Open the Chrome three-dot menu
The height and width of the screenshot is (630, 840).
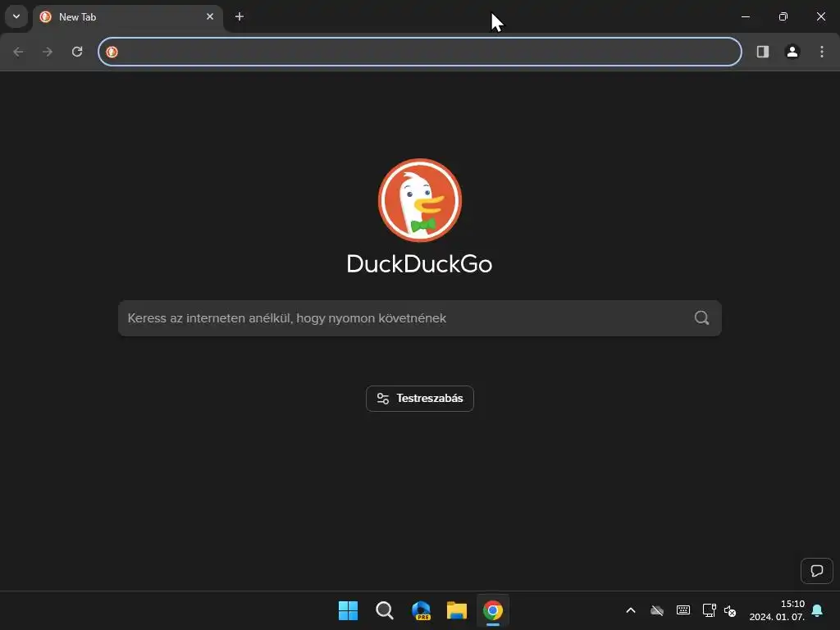pos(822,52)
